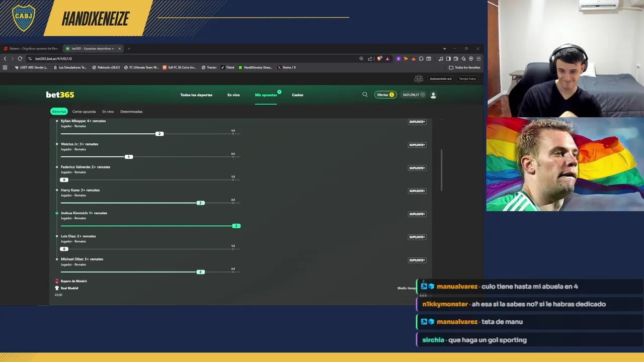The height and width of the screenshot is (362, 644).
Task: Click the Kylian Mbappe remates progress marker
Action: pos(159,134)
